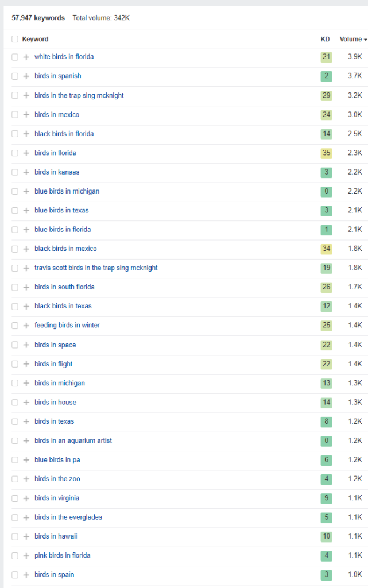Tick the select-all checkbox beside Keyword header
Viewport: 368px width, 588px height.
tap(15, 39)
